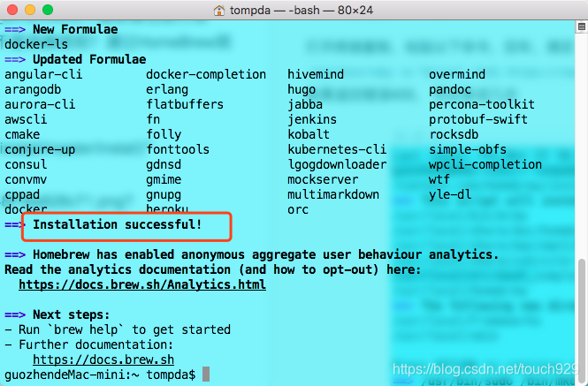The image size is (588, 386).
Task: Click the "wtf" entry
Action: tap(439, 179)
